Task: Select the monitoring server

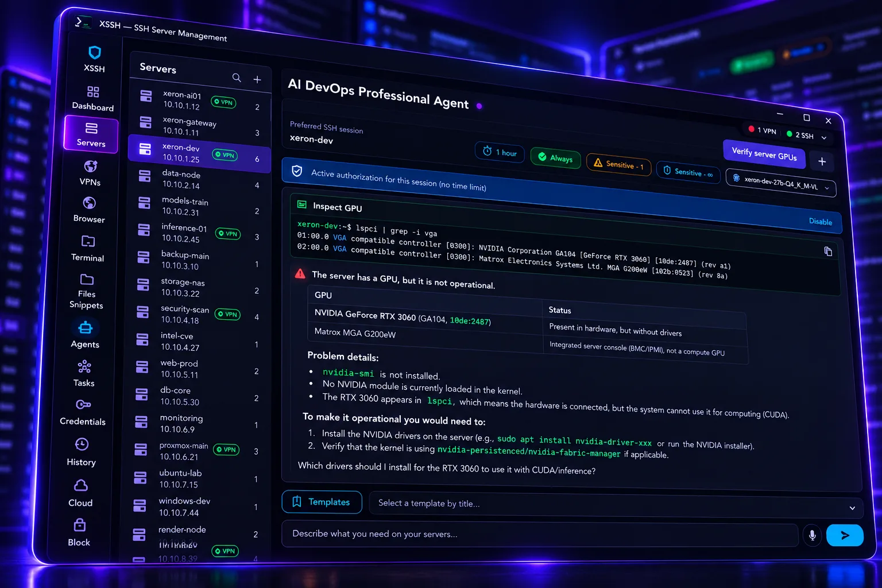Action: pos(198,423)
